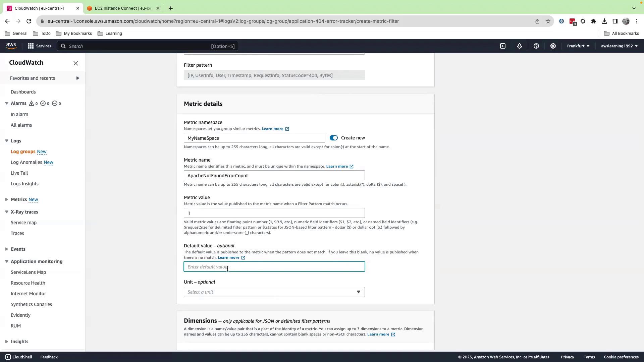Expand Favorites and recents
Image resolution: width=644 pixels, height=362 pixels.
click(x=43, y=78)
